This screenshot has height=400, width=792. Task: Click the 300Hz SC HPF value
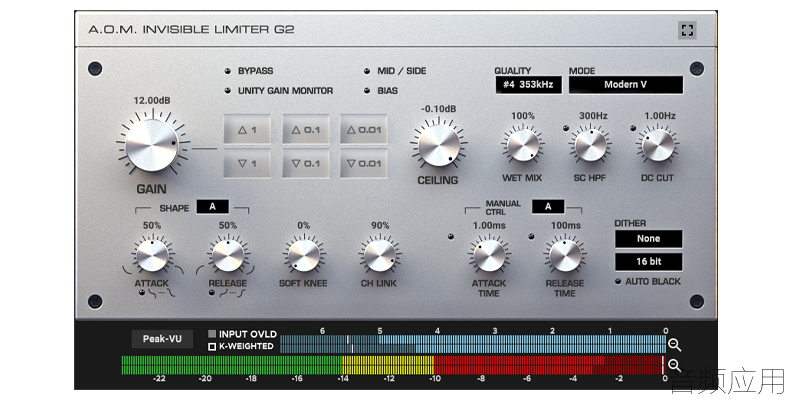pyautogui.click(x=593, y=116)
